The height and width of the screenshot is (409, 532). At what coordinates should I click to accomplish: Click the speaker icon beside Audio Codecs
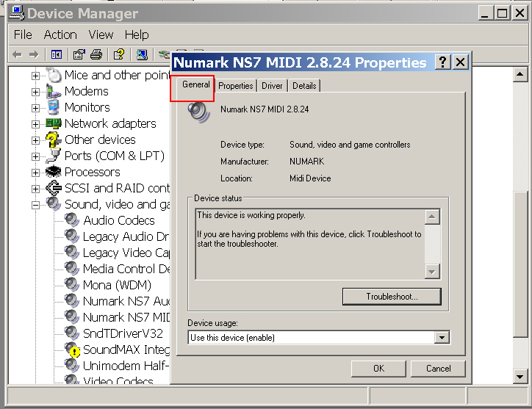tap(72, 220)
